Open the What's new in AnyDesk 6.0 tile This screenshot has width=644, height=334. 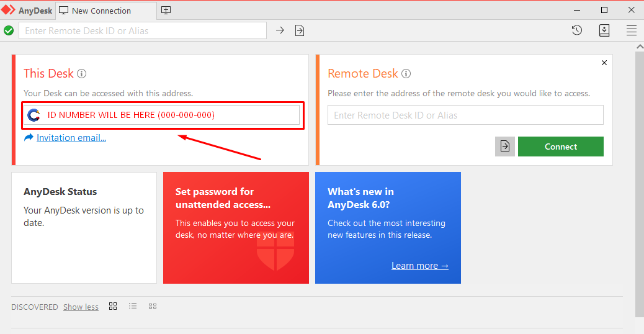coord(388,228)
